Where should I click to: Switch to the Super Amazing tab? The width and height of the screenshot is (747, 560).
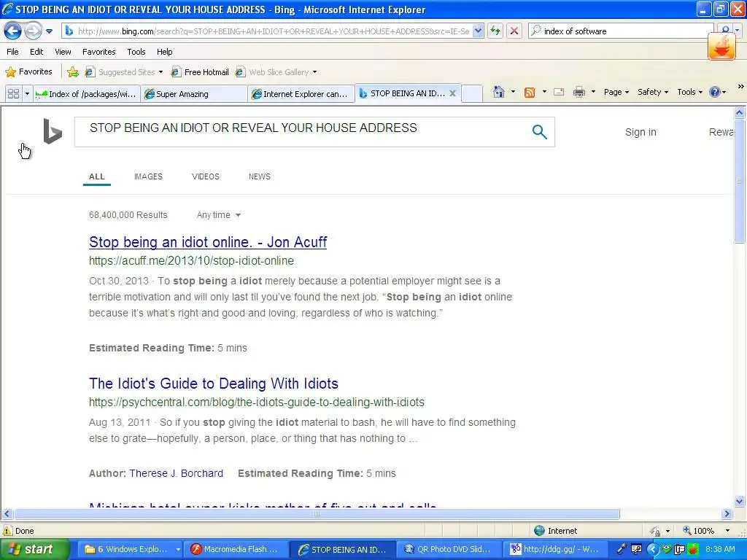pyautogui.click(x=194, y=94)
